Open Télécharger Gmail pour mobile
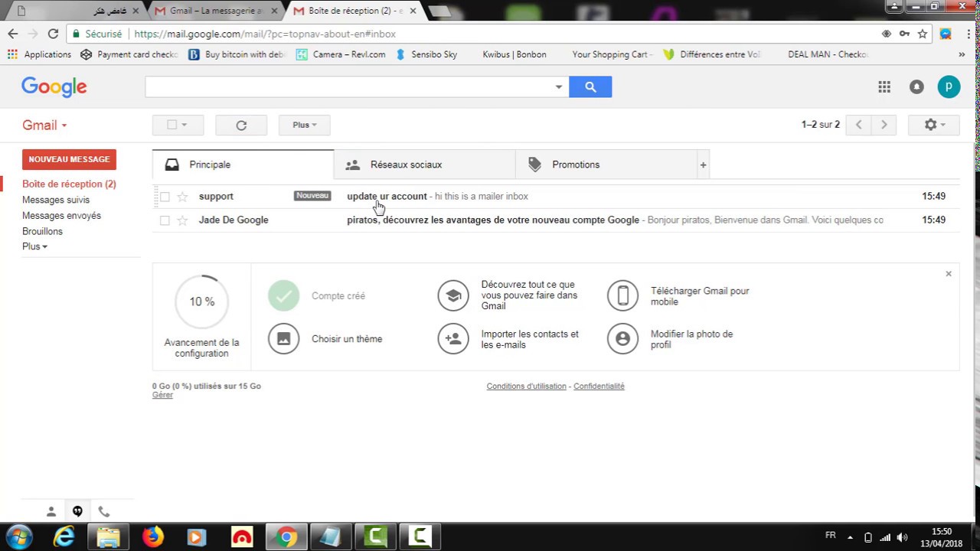The height and width of the screenshot is (551, 980). tap(700, 296)
